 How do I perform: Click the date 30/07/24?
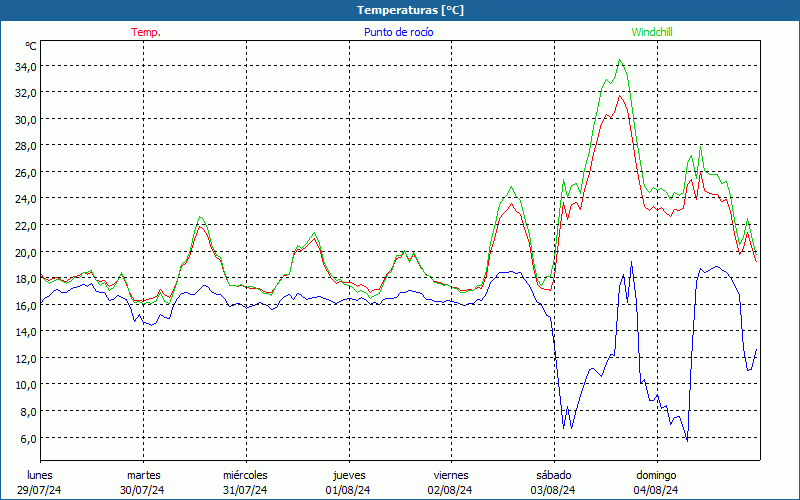[x=142, y=490]
